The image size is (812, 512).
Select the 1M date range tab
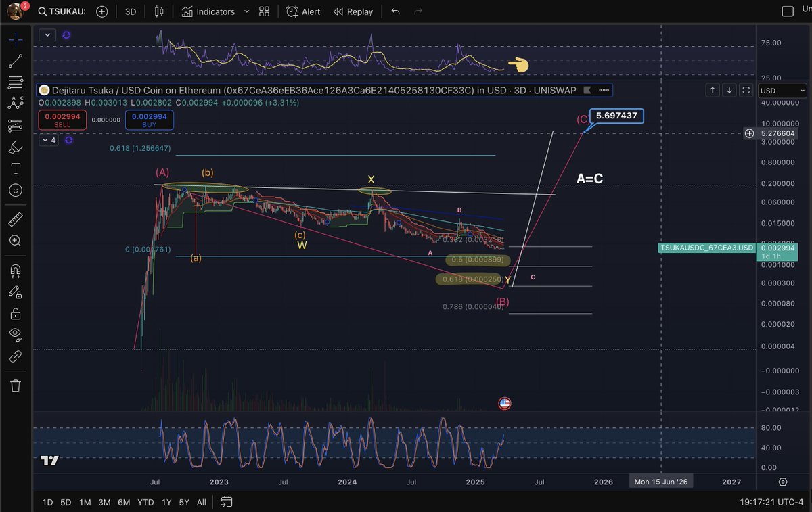85,502
